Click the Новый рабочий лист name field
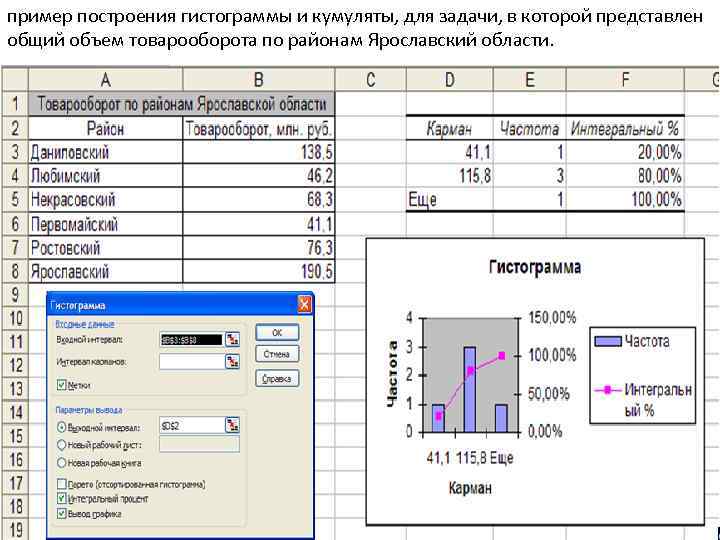This screenshot has width=720, height=540. coord(199,444)
